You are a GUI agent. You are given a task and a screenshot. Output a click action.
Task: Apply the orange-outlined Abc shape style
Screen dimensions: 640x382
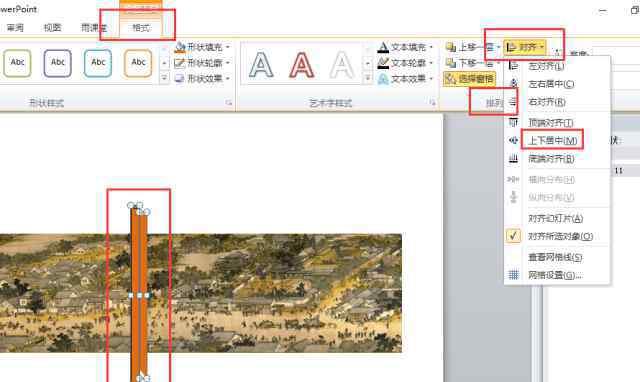[x=138, y=63]
